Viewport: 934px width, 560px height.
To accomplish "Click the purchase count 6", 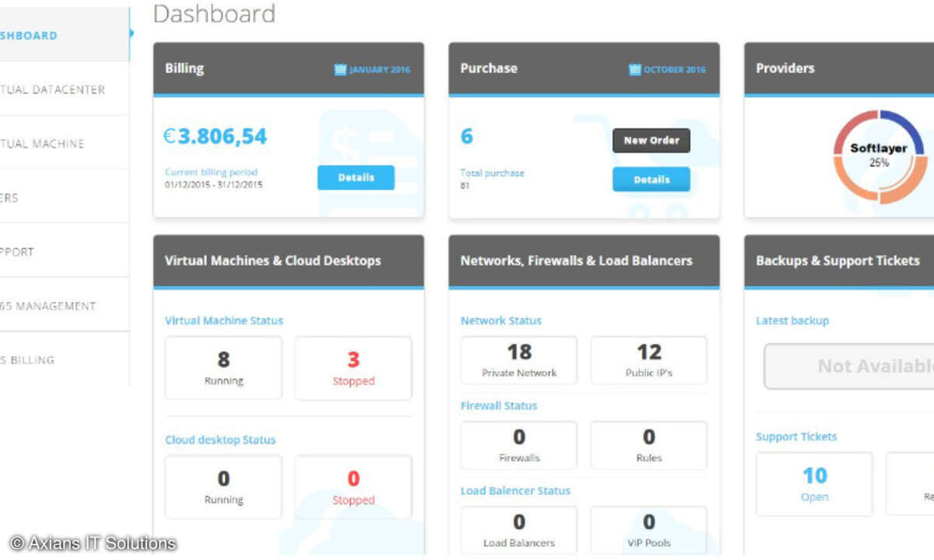I will coord(467,137).
